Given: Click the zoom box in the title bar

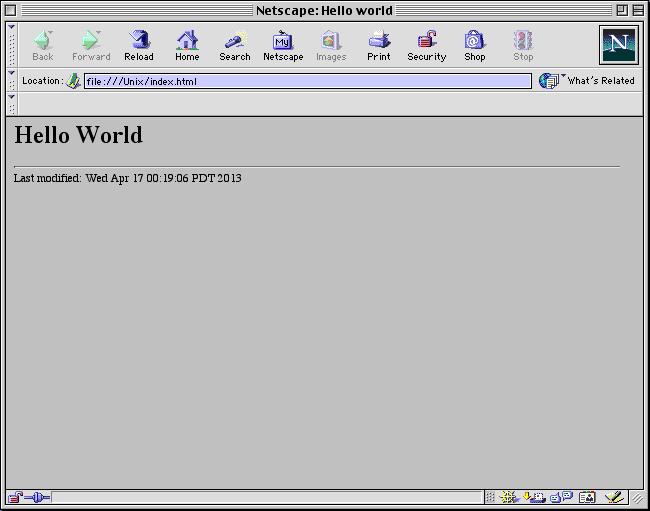Looking at the screenshot, I should (x=622, y=10).
